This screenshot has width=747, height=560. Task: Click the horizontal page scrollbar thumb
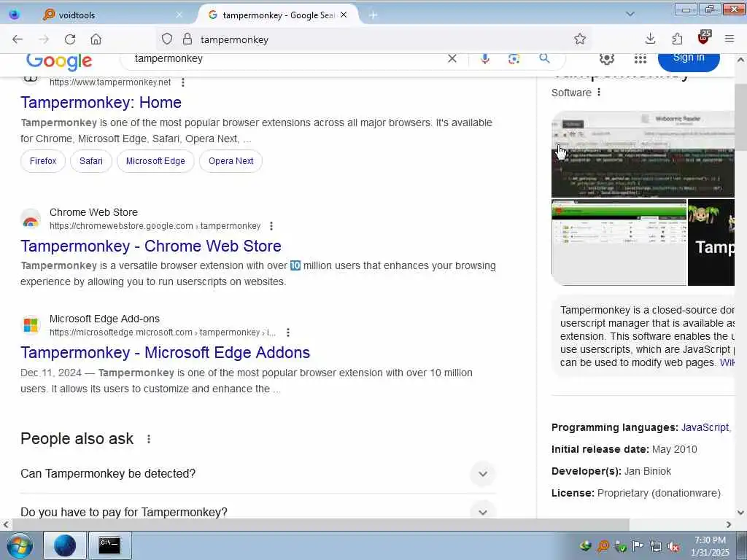click(320, 524)
